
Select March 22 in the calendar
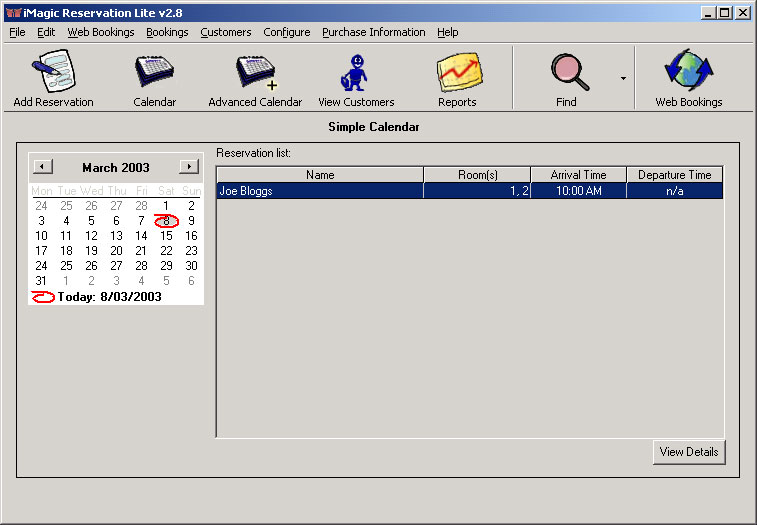[x=166, y=251]
